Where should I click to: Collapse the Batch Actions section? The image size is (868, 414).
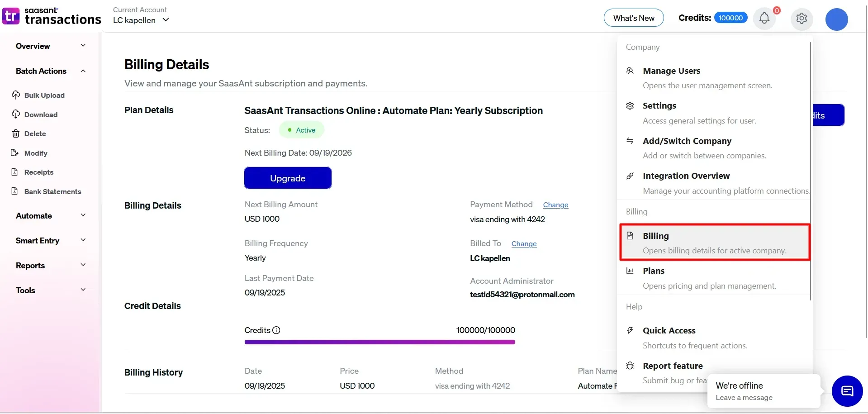83,71
